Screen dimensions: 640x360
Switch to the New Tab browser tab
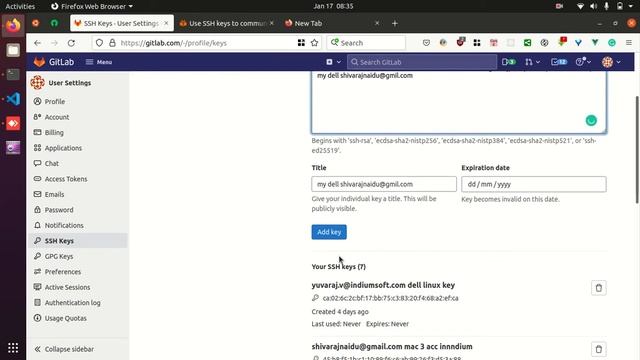[308, 23]
